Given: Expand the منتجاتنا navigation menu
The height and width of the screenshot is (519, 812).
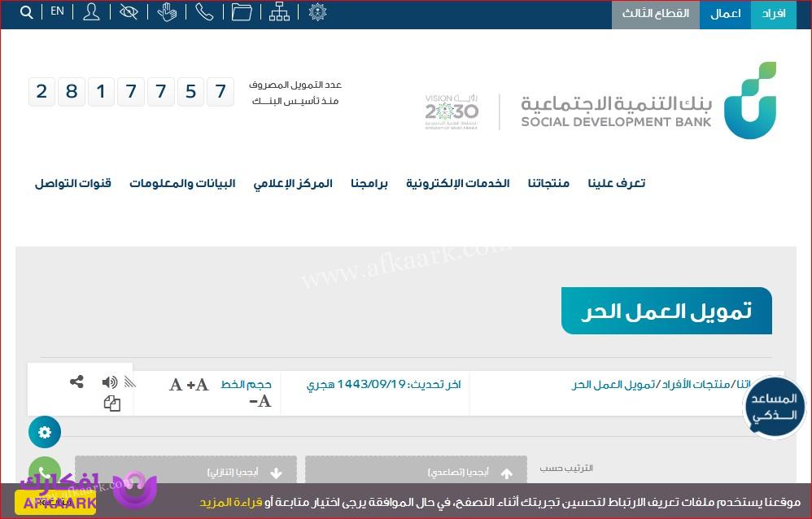Looking at the screenshot, I should point(548,183).
